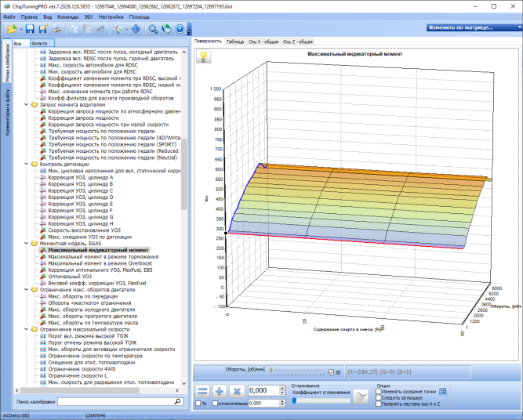Increase the main 0,000 value spinner
The width and height of the screenshot is (523, 420).
tap(282, 389)
